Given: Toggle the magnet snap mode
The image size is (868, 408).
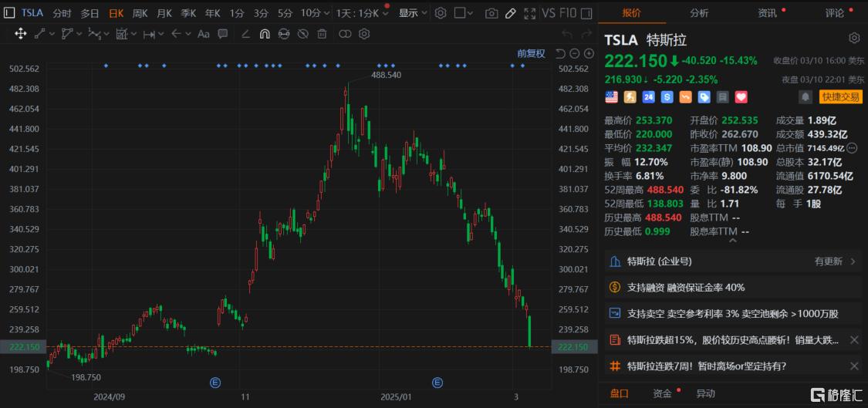Looking at the screenshot, I should click(x=265, y=35).
